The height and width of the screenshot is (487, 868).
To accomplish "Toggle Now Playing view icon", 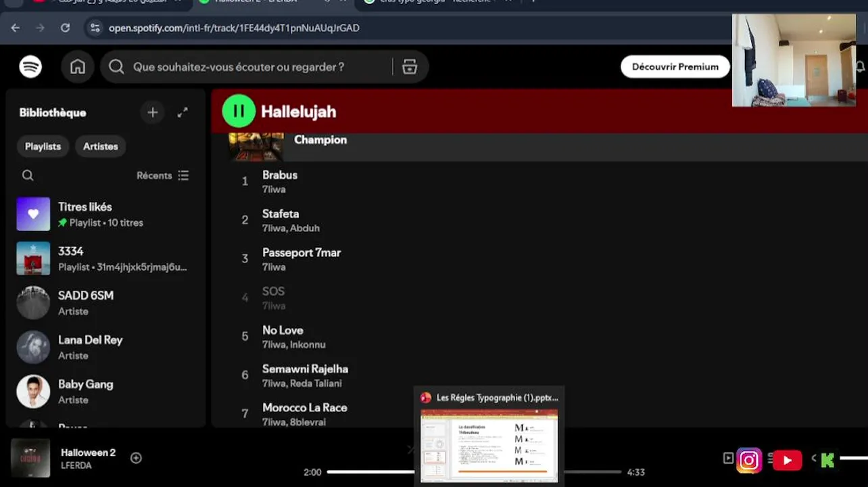I will point(728,459).
